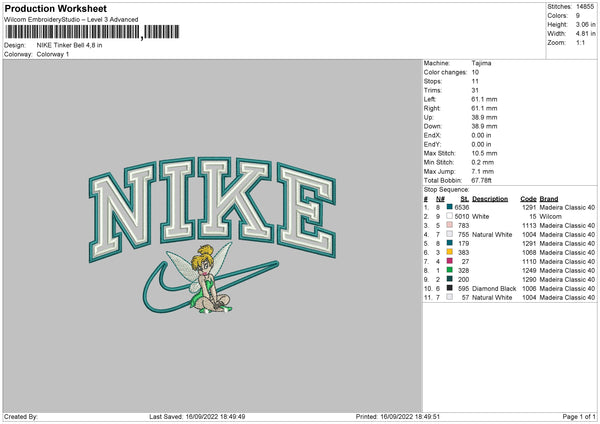Click code '1290' in stop row 9
This screenshot has width=600, height=424.
click(x=529, y=279)
